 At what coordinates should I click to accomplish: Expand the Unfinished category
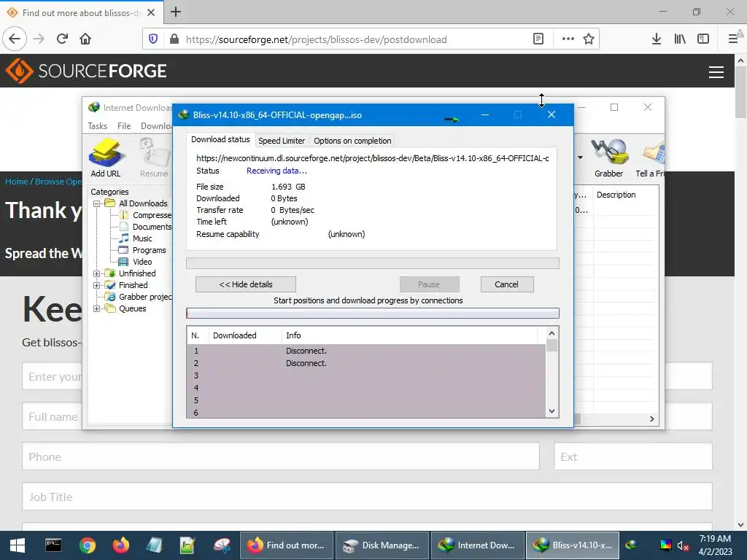pyautogui.click(x=96, y=273)
